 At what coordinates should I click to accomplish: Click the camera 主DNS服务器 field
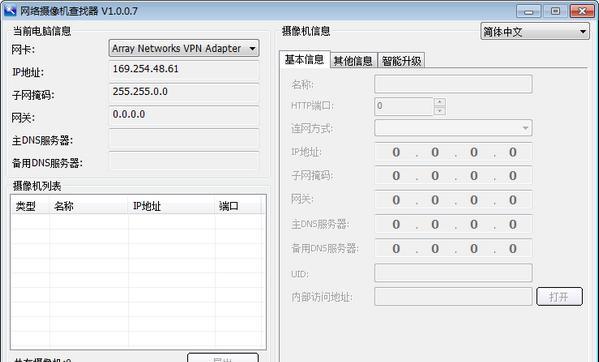[453, 224]
